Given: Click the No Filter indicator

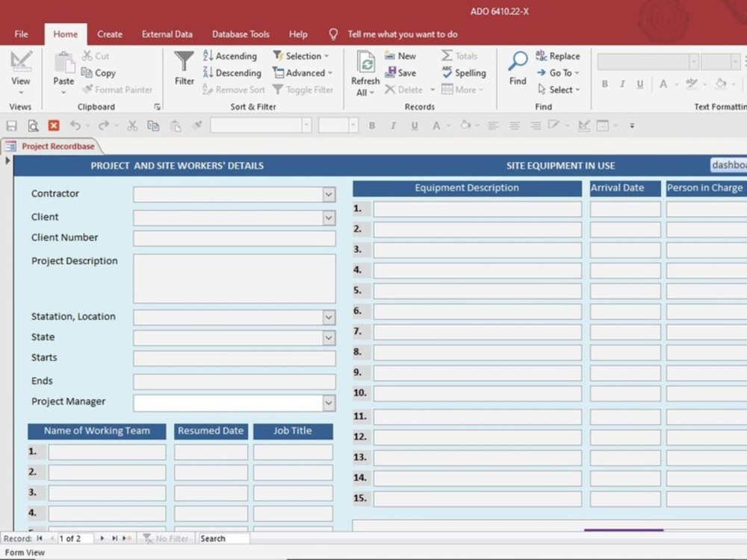Looking at the screenshot, I should (x=167, y=538).
